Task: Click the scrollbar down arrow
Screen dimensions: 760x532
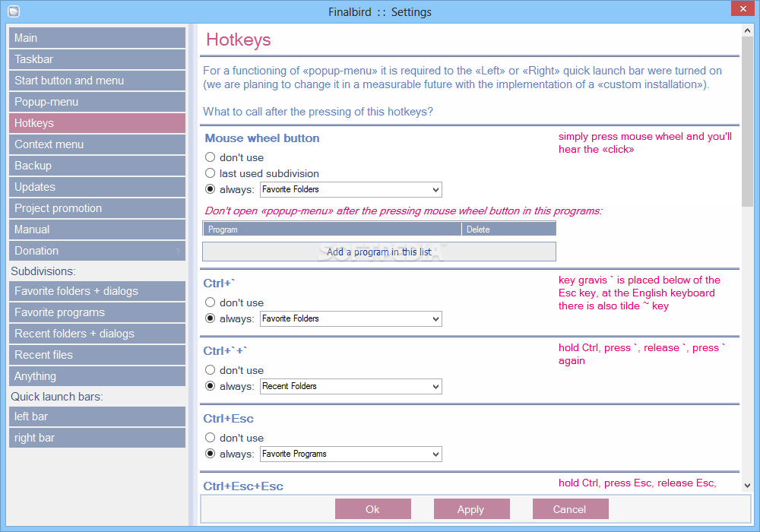Action: click(x=747, y=485)
